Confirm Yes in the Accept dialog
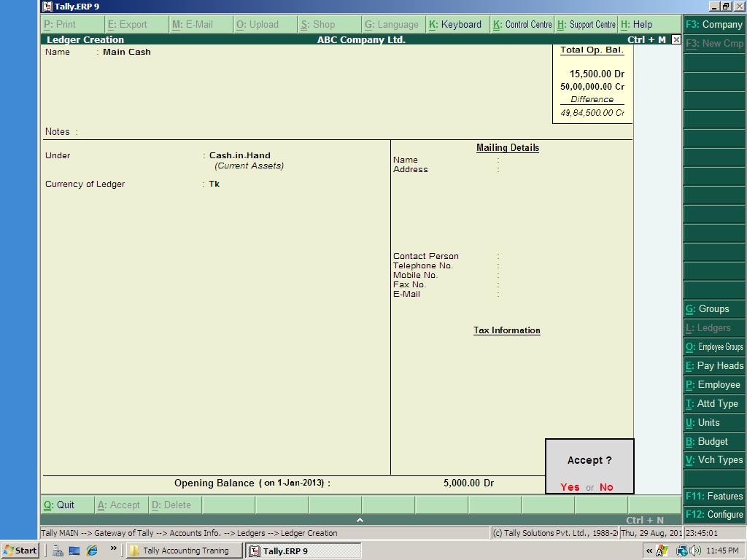Viewport: 747px width, 560px height. (569, 487)
